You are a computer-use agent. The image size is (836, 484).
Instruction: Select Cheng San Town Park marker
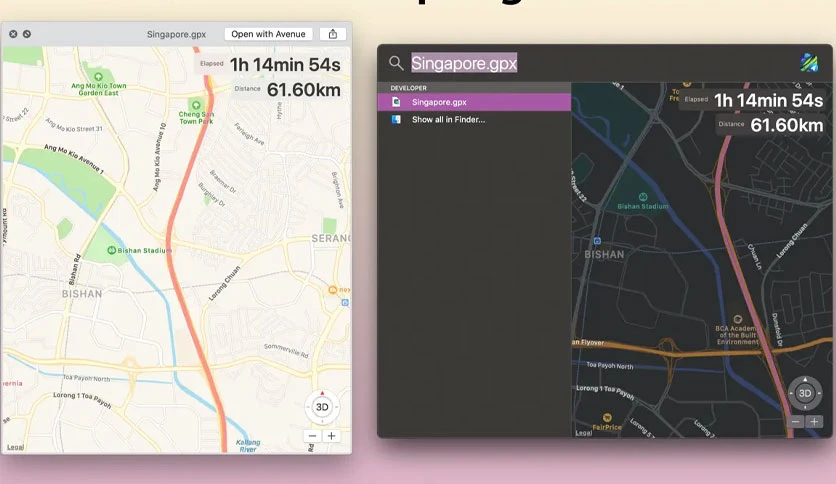196,105
